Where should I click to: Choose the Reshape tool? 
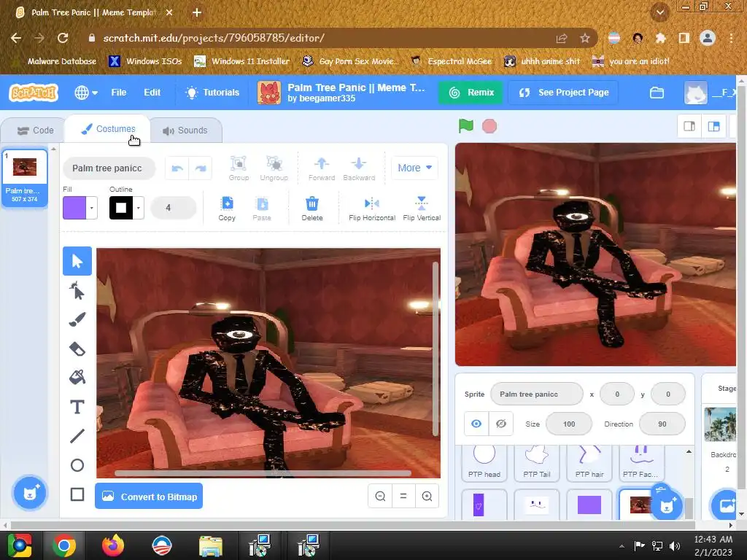(x=77, y=290)
